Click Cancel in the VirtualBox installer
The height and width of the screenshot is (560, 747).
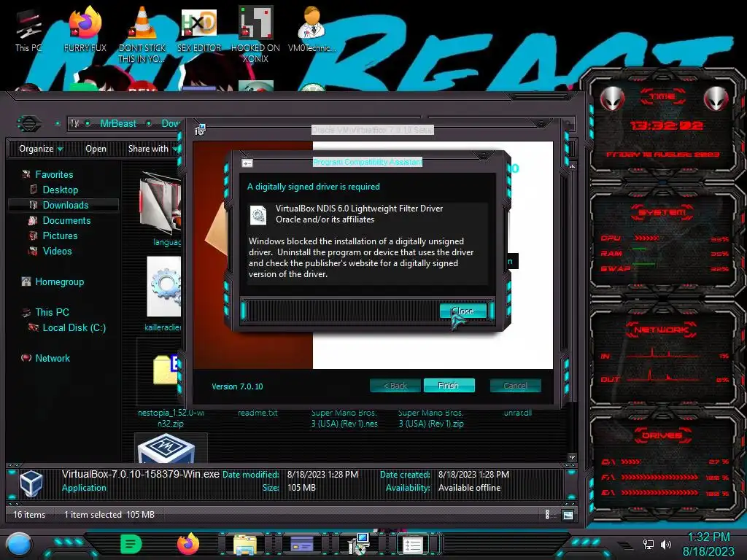[515, 385]
